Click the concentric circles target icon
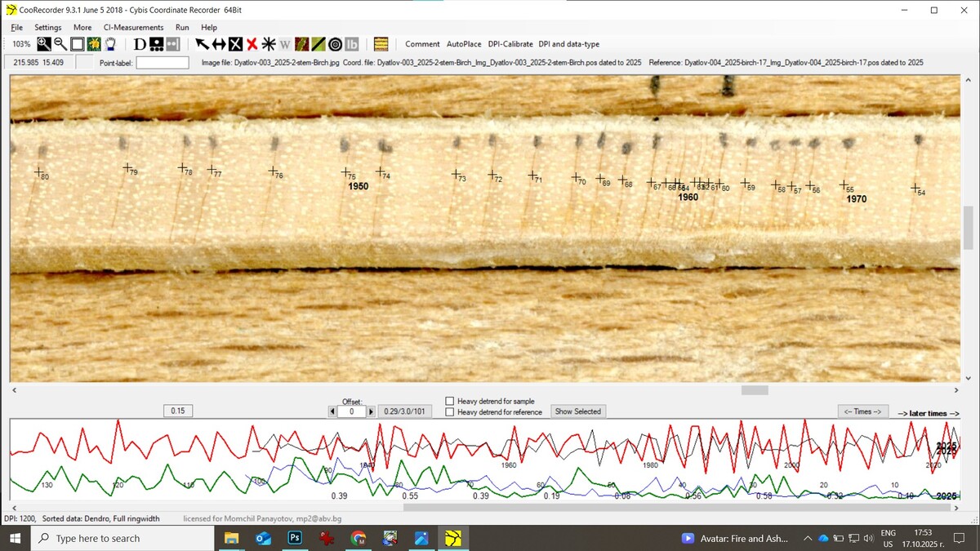The image size is (980, 551). coord(335,44)
